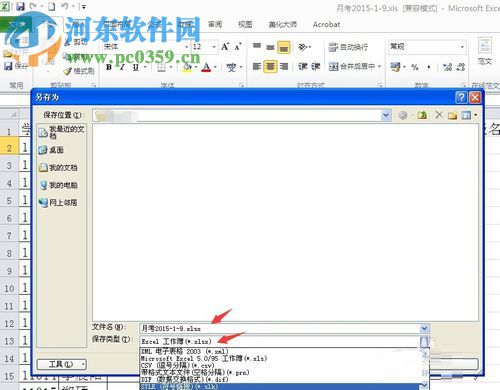Open the 常规 number format dropdown
This screenshot has width=500, height=390.
462,47
